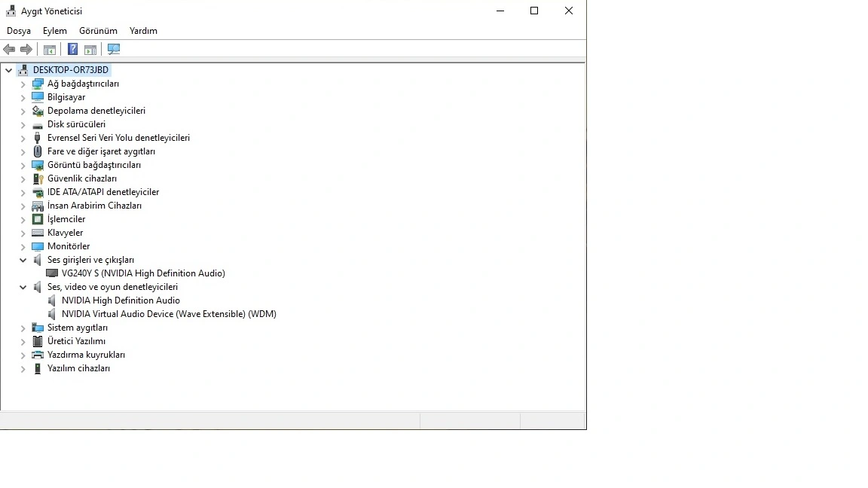The image size is (868, 488).
Task: Click the Üretici Yazılımı firmware icon
Action: click(38, 341)
